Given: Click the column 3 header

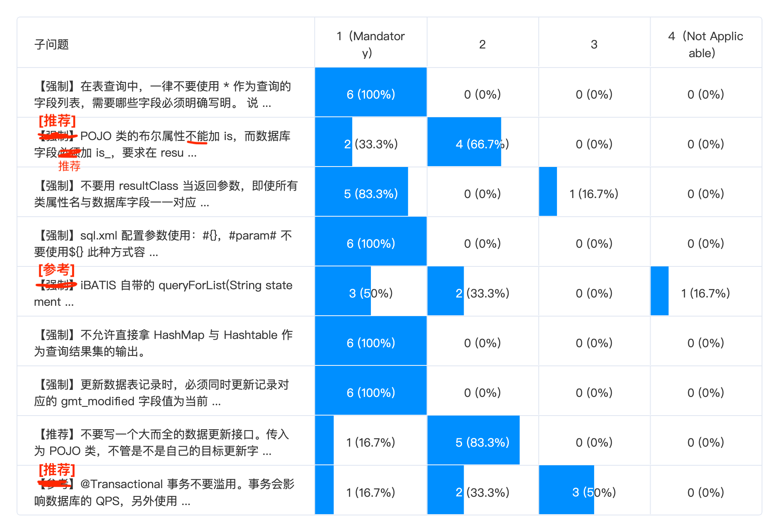Looking at the screenshot, I should coord(594,44).
